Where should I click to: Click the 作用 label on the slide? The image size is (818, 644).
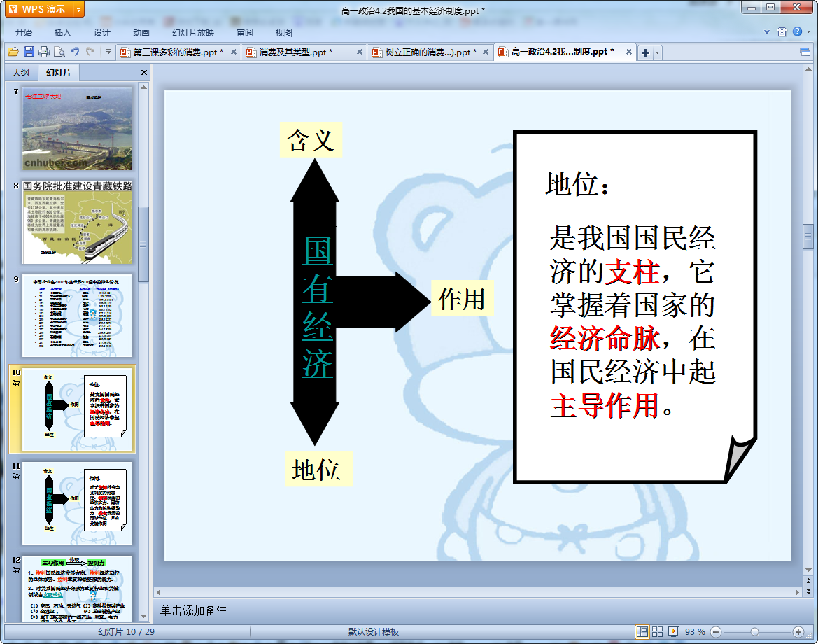[463, 298]
